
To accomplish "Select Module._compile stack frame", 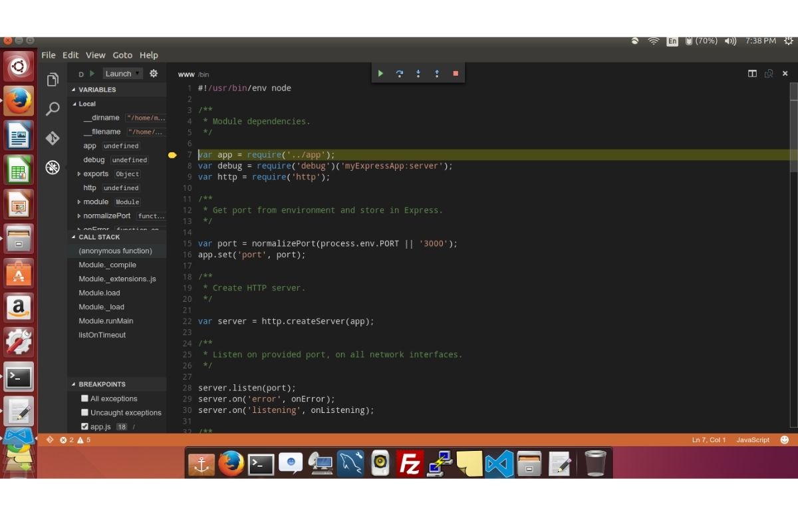I will 117,265.
